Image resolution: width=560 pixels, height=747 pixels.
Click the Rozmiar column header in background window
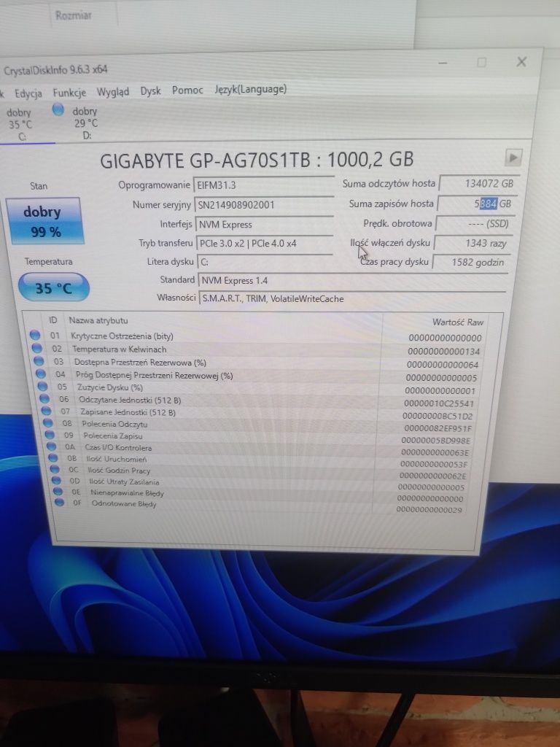click(73, 15)
